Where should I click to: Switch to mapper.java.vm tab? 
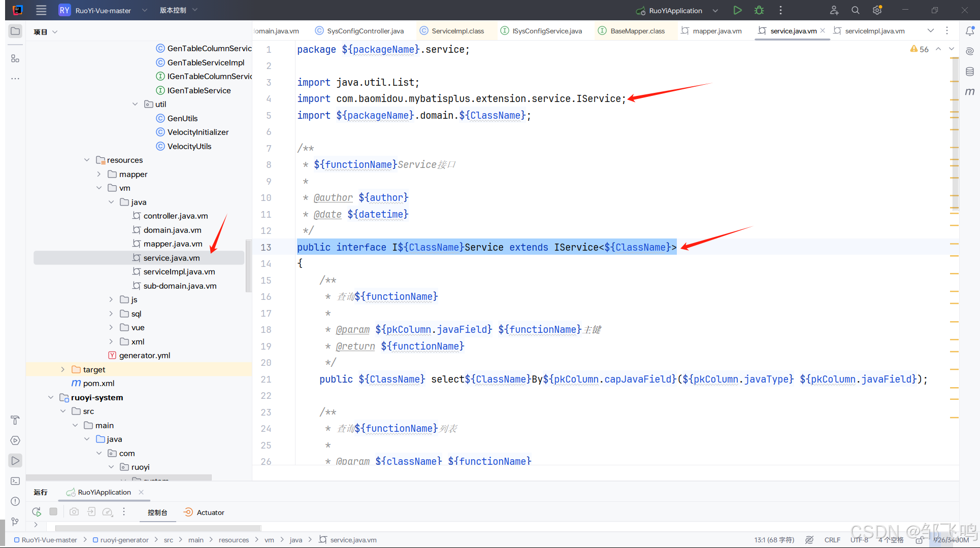[x=711, y=31]
